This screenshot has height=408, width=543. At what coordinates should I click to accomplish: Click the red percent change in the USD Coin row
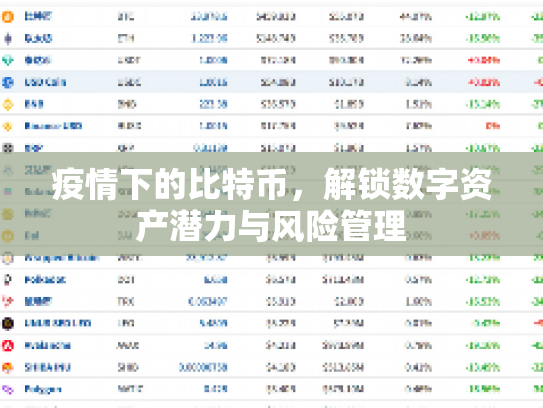[484, 82]
